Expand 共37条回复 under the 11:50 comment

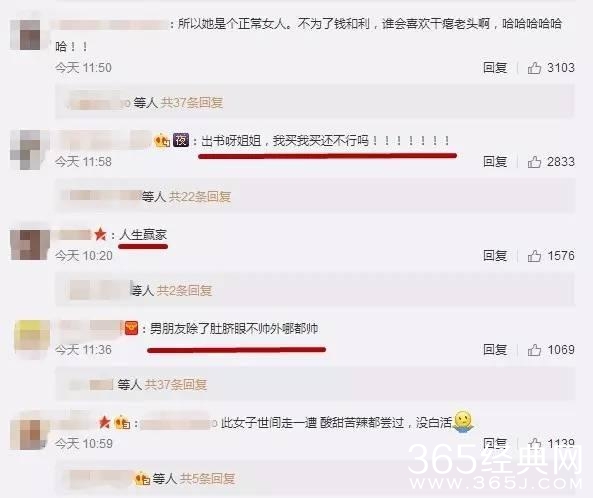click(192, 102)
